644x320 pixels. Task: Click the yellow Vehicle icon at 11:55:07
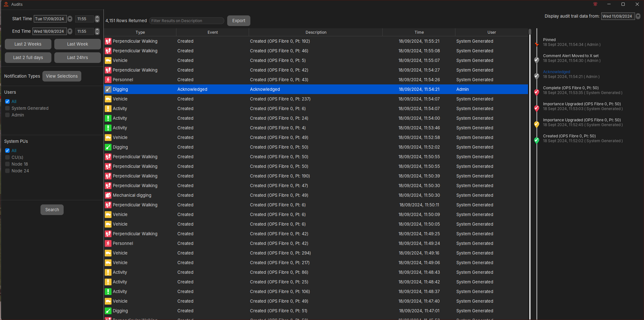(x=108, y=60)
